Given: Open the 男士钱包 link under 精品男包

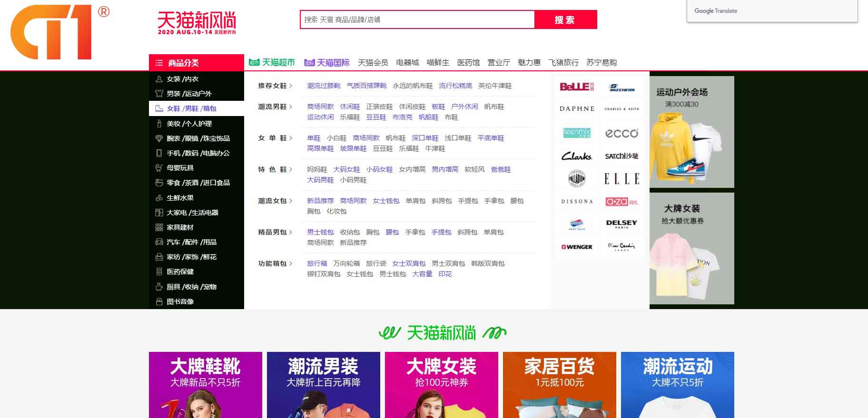Looking at the screenshot, I should [x=320, y=232].
